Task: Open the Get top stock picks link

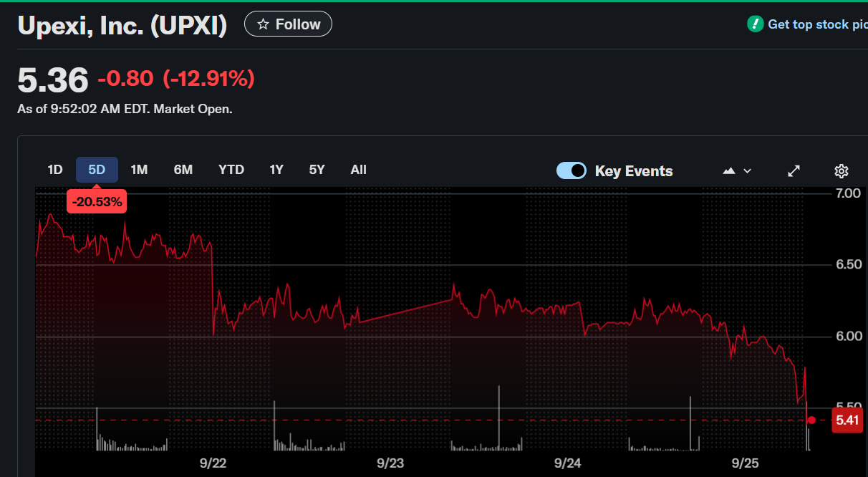Action: coord(817,24)
